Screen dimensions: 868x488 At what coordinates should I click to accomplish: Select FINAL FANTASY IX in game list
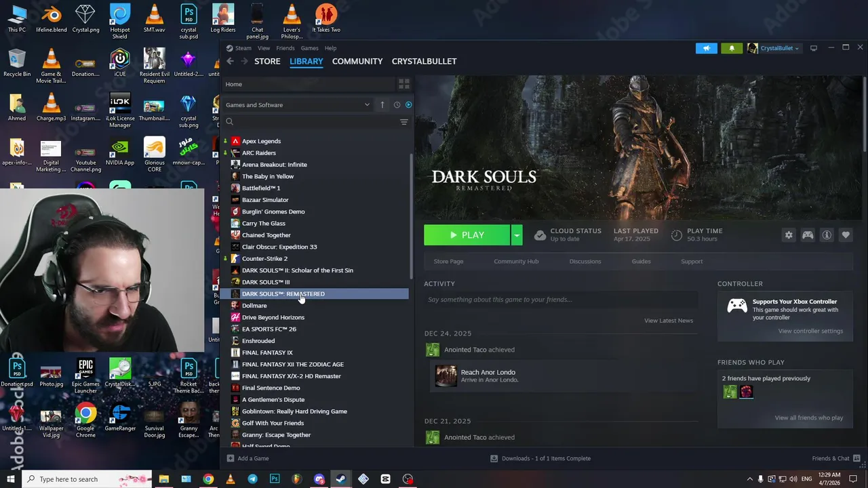267,352
